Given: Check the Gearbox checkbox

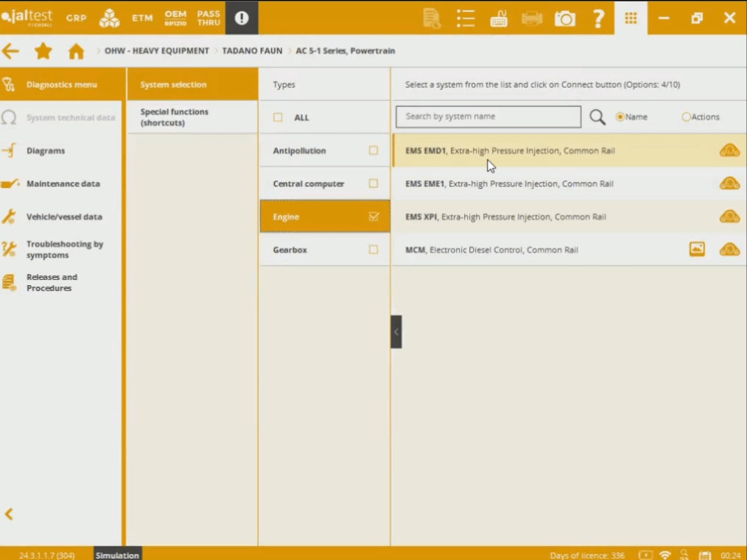Looking at the screenshot, I should coord(373,249).
